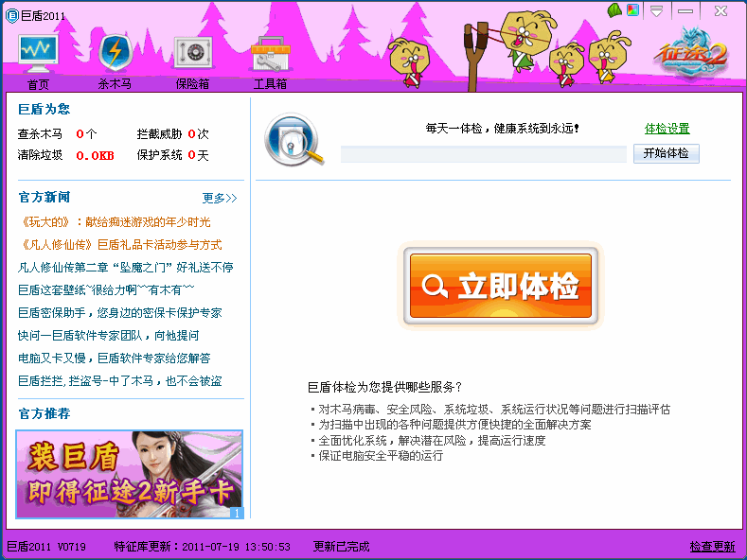Open news 凡人修仙传第二章“坠魔之门”好礼送不停
Screen dimensions: 747x560
(x=126, y=267)
